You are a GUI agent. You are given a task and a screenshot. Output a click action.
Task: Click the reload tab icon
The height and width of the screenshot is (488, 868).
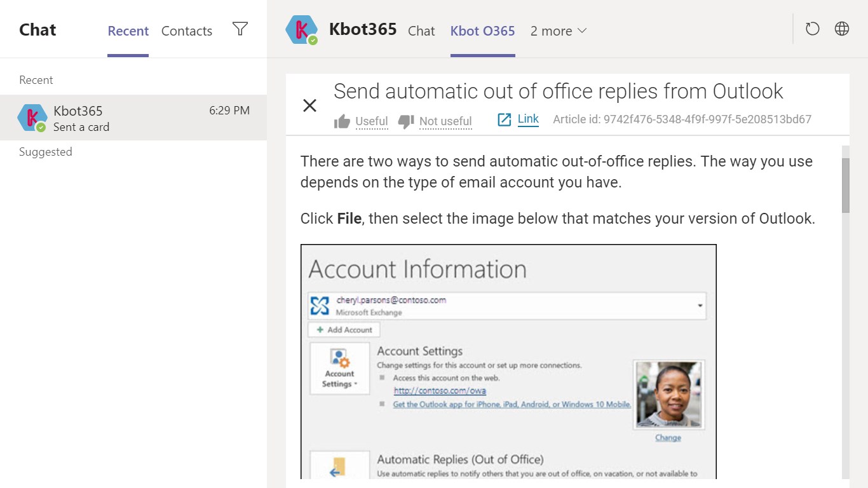click(x=812, y=29)
